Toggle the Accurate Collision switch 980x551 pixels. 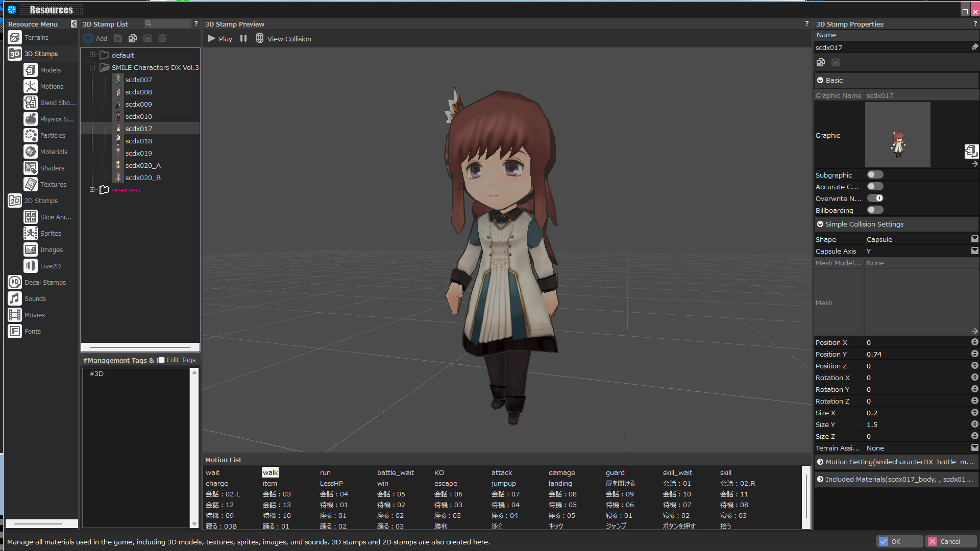(x=875, y=186)
